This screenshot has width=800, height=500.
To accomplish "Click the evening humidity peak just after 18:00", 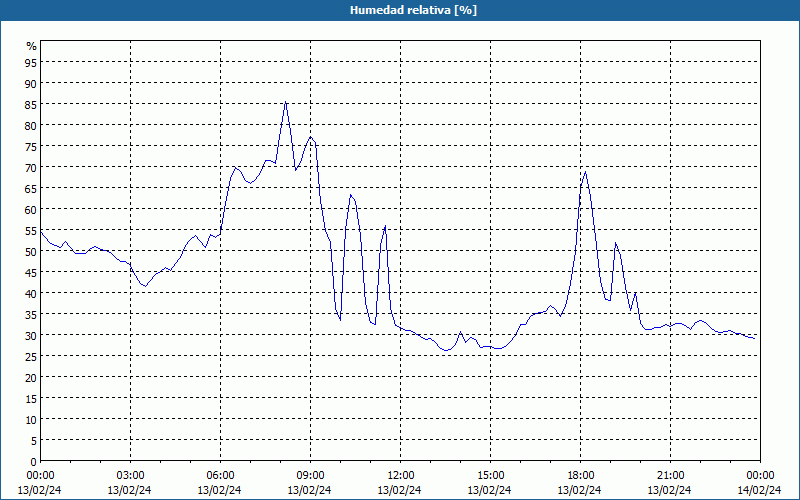I will [586, 171].
